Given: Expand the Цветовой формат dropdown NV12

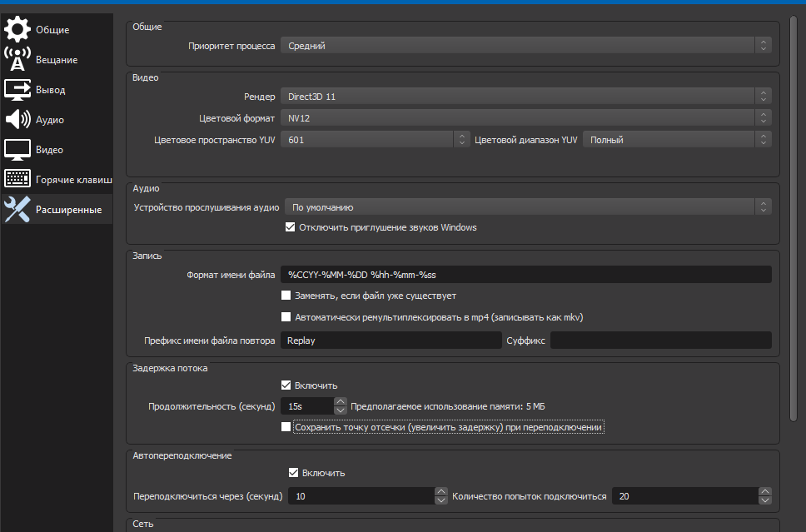Looking at the screenshot, I should point(526,117).
